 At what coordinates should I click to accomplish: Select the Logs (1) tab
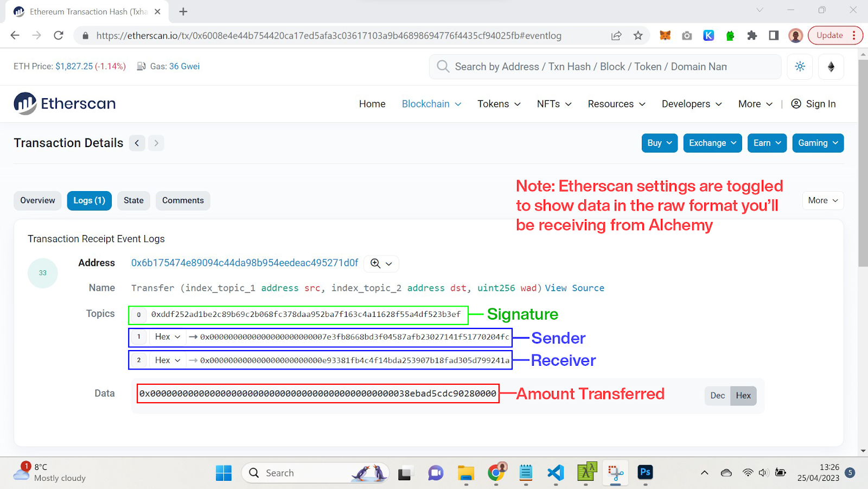(x=90, y=201)
